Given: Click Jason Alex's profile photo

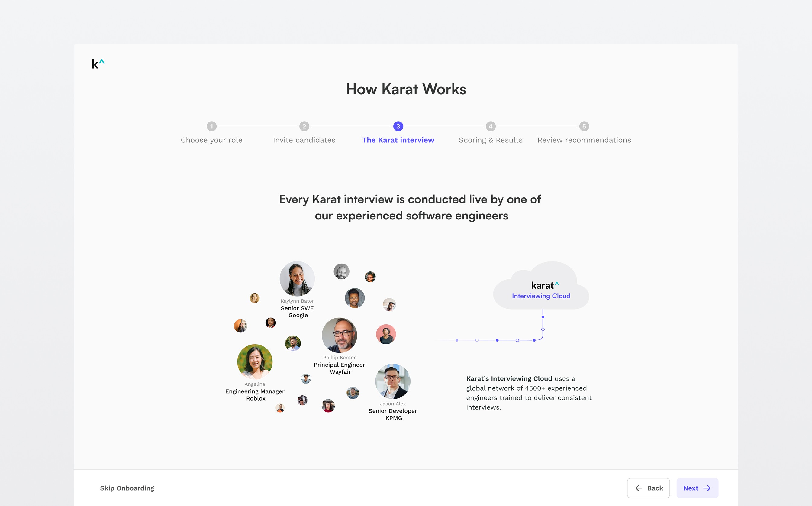Looking at the screenshot, I should point(393,381).
